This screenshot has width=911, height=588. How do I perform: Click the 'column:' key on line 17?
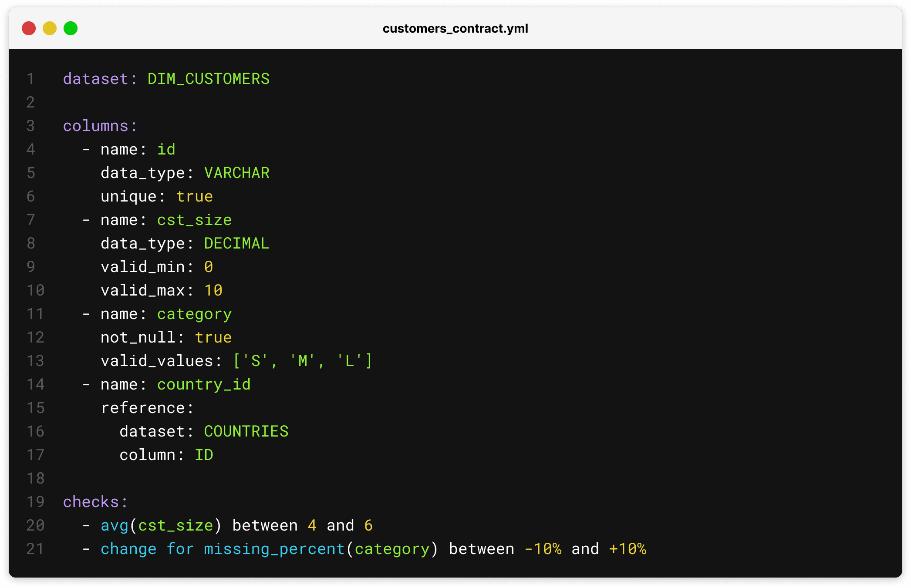152,455
